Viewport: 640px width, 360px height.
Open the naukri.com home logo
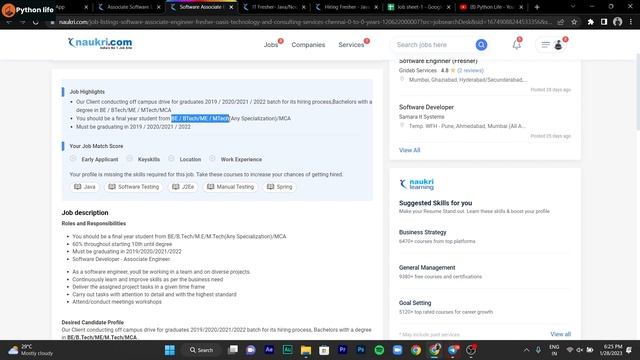coord(100,43)
